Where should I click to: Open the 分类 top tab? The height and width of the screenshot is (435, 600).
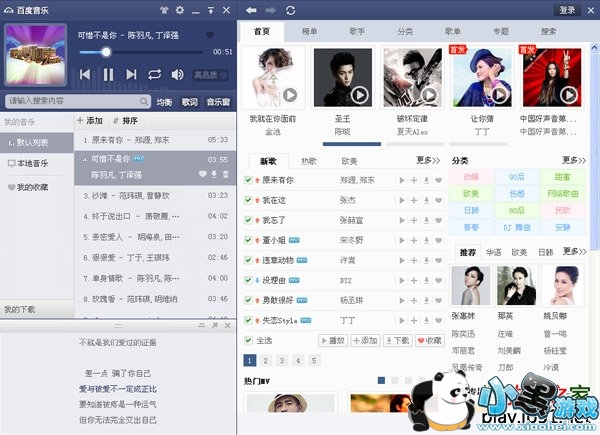coord(405,31)
